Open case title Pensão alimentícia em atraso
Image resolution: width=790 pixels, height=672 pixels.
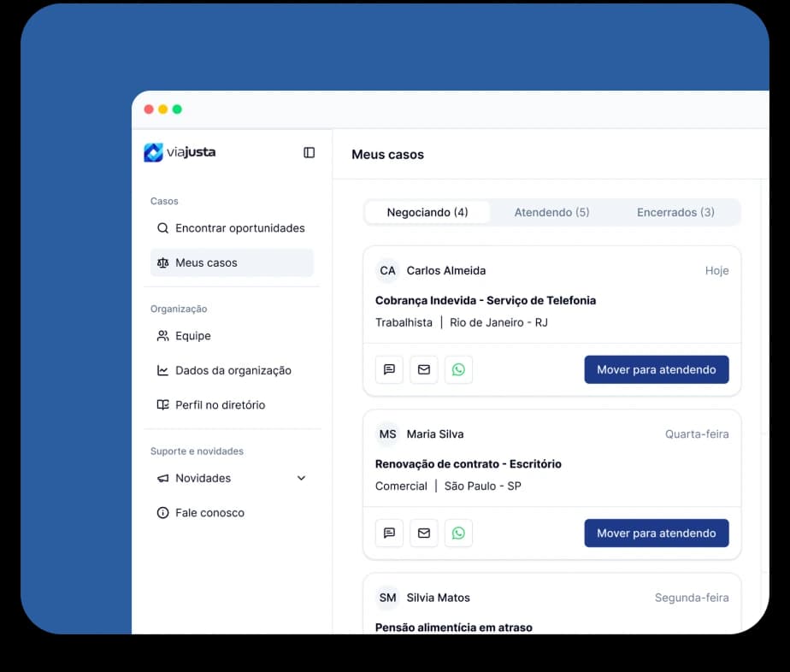pyautogui.click(x=453, y=628)
